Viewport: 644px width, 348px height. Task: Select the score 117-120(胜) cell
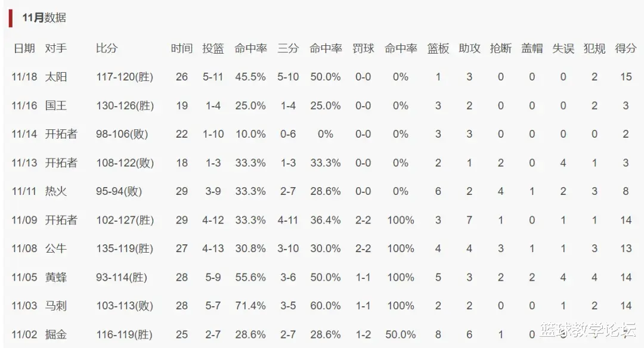tap(125, 77)
